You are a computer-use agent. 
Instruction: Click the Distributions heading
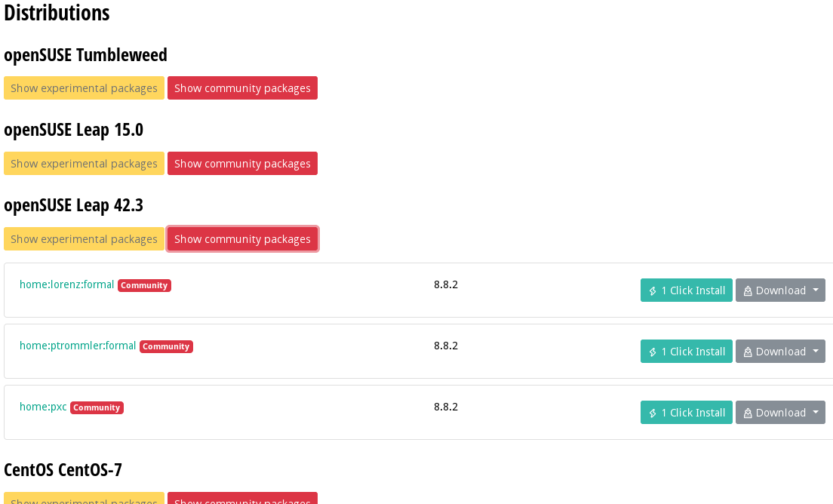click(x=57, y=13)
